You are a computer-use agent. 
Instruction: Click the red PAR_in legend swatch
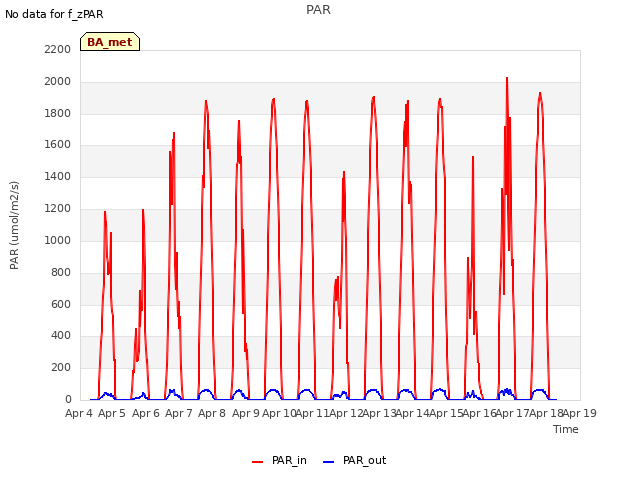pyautogui.click(x=258, y=462)
